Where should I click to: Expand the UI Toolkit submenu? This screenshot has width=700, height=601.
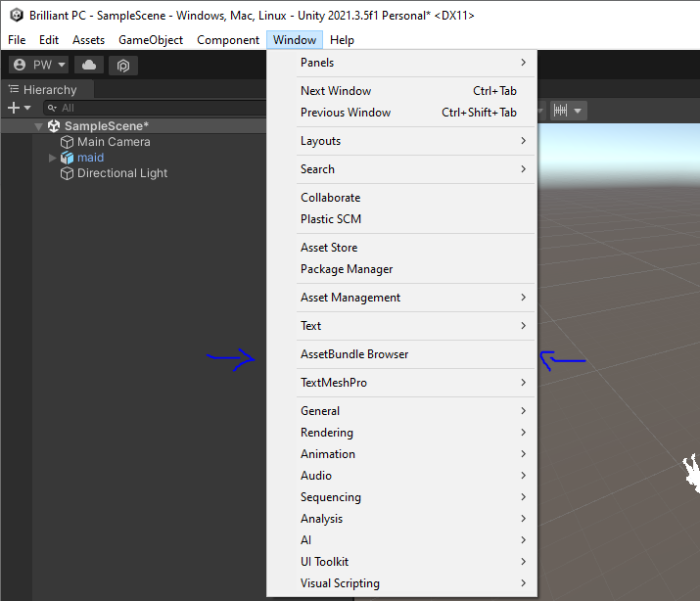coord(401,562)
